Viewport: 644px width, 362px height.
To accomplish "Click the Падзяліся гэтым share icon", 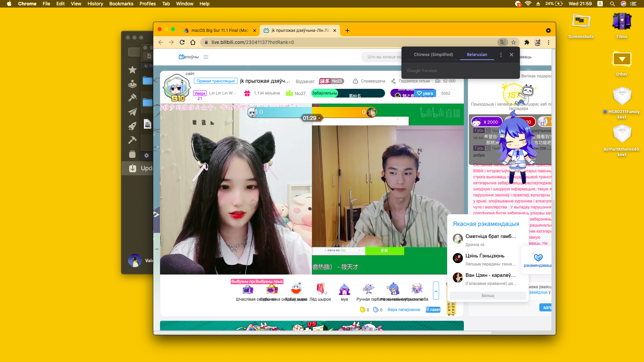I will click(393, 81).
